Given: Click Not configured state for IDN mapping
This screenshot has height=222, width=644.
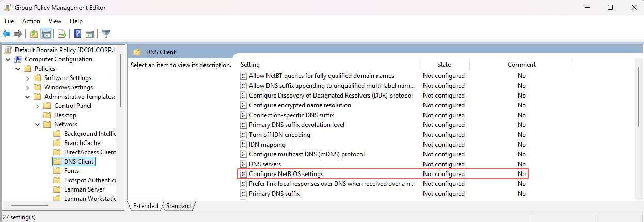Looking at the screenshot, I should [x=444, y=145].
